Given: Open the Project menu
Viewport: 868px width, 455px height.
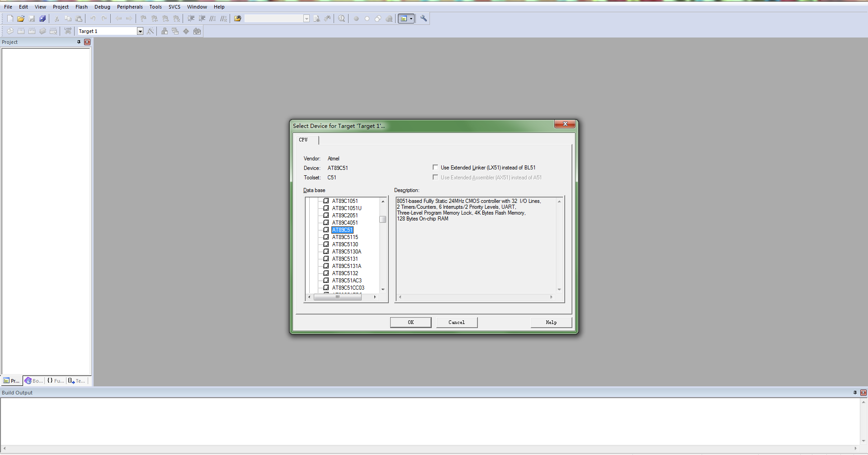Looking at the screenshot, I should tap(61, 7).
